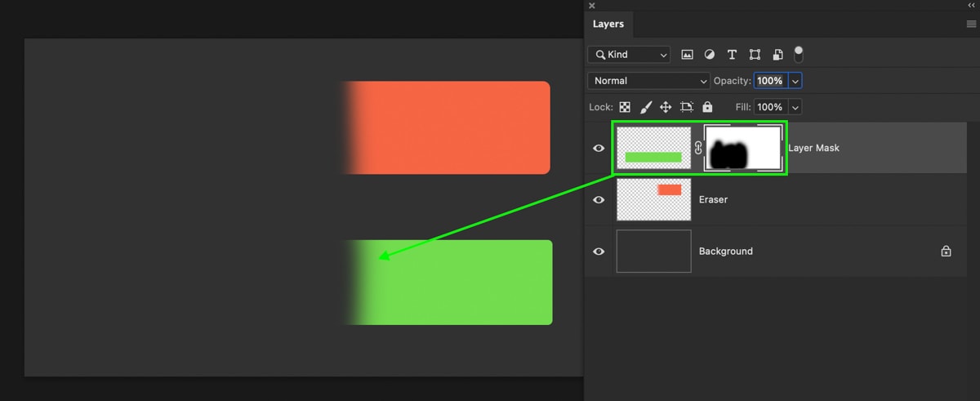Select the black-and-white layer mask thumbnail
Image resolution: width=980 pixels, height=401 pixels.
tap(743, 148)
